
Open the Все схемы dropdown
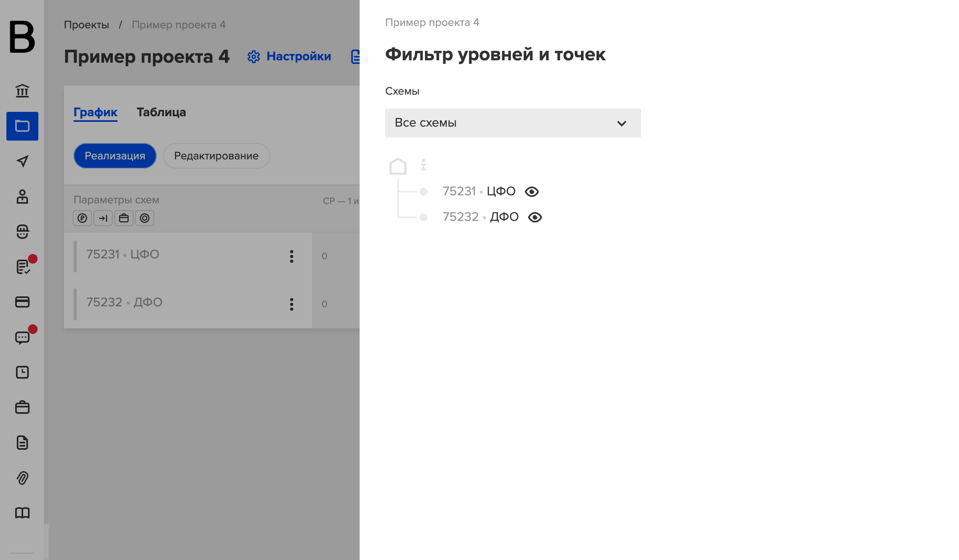(513, 123)
